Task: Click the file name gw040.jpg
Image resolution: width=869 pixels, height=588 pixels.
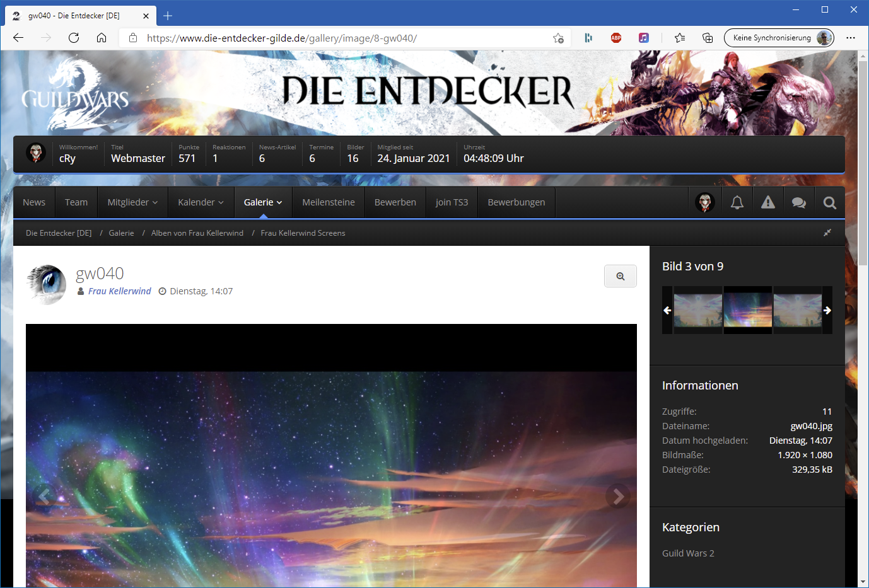Action: 811,426
